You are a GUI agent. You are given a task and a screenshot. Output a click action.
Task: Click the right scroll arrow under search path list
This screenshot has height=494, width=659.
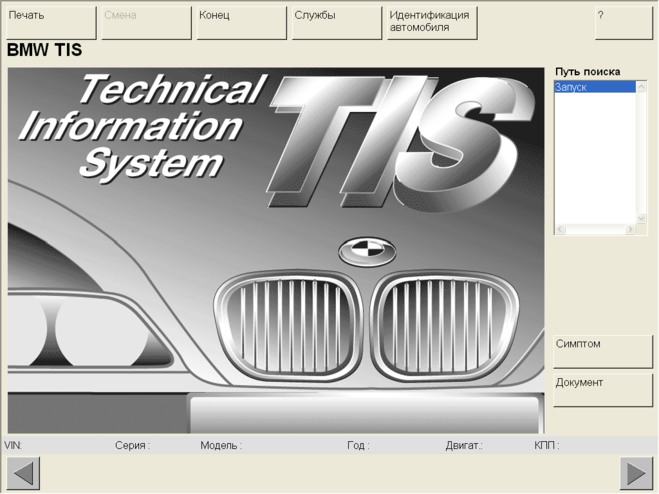631,229
